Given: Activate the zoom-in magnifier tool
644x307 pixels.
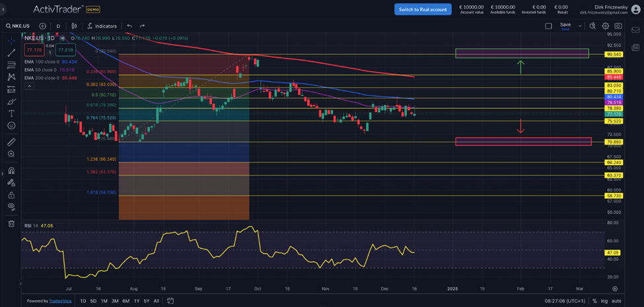Looking at the screenshot, I should point(11,154).
